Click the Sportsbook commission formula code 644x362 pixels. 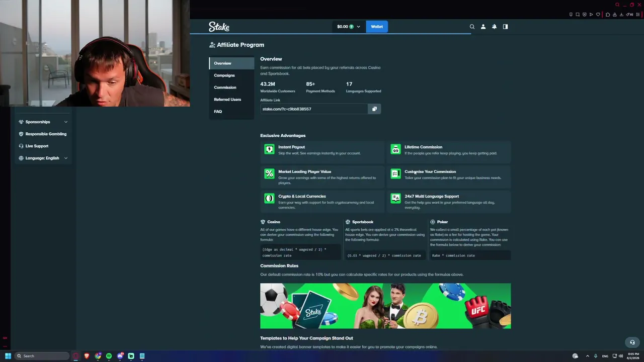click(385, 255)
